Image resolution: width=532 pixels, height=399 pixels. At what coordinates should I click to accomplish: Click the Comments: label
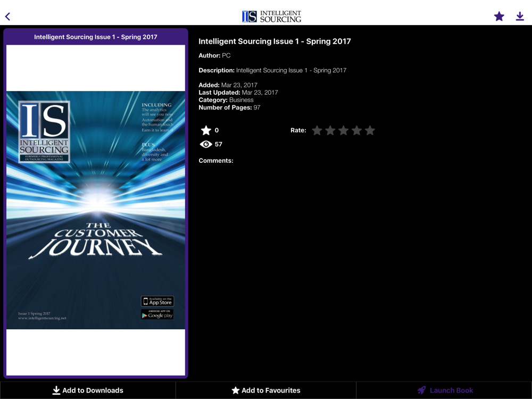pyautogui.click(x=216, y=161)
